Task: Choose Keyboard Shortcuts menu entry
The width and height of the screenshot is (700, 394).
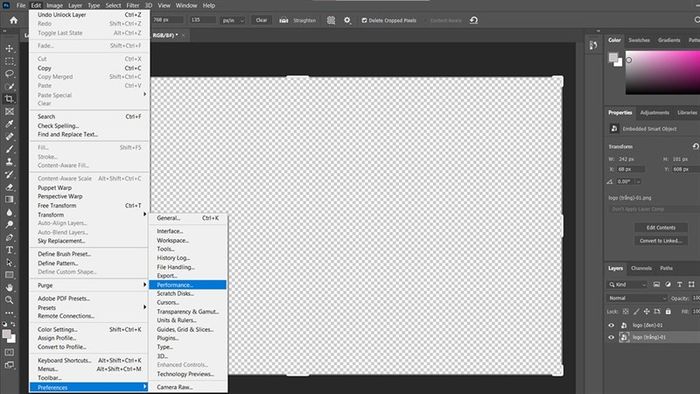Action: pyautogui.click(x=89, y=360)
